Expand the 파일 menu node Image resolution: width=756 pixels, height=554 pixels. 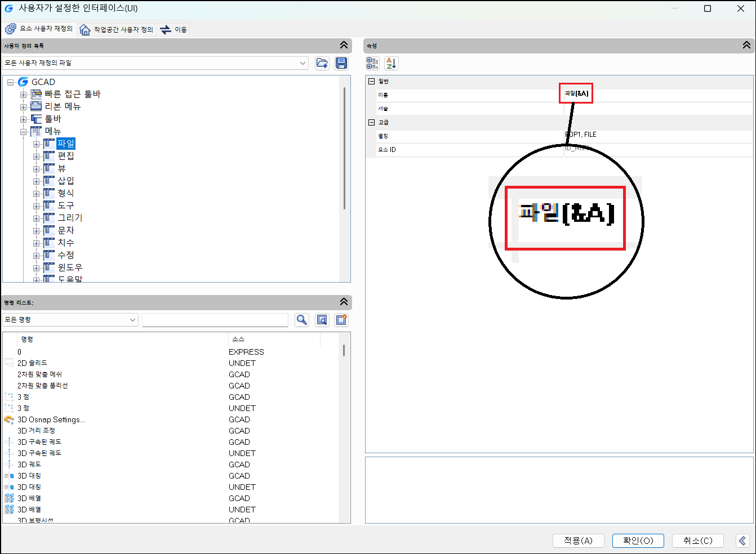36,144
